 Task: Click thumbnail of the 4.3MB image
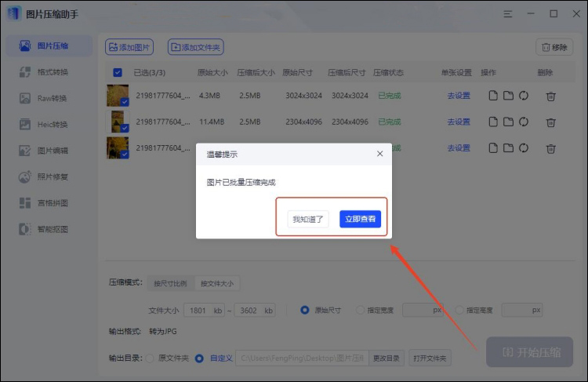(x=118, y=96)
